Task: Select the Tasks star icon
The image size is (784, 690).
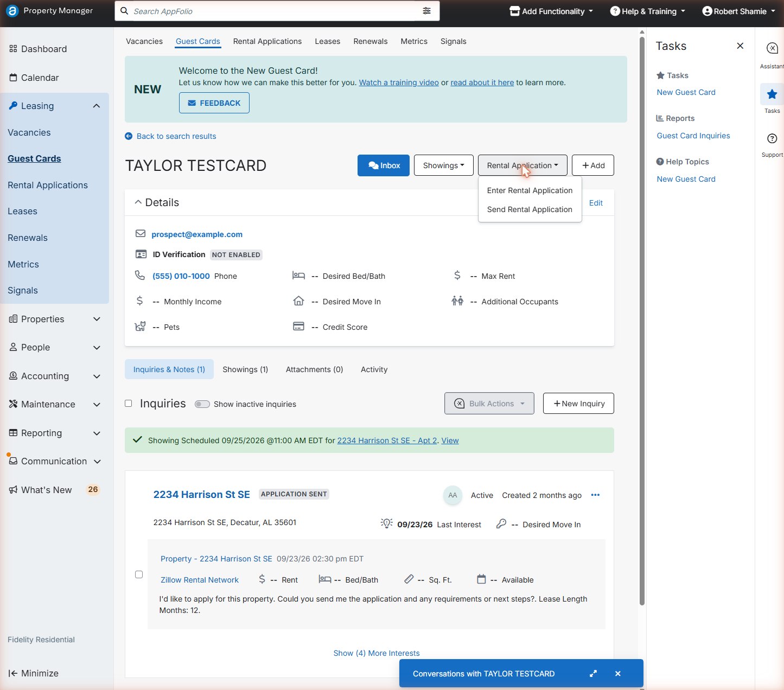Action: [772, 94]
